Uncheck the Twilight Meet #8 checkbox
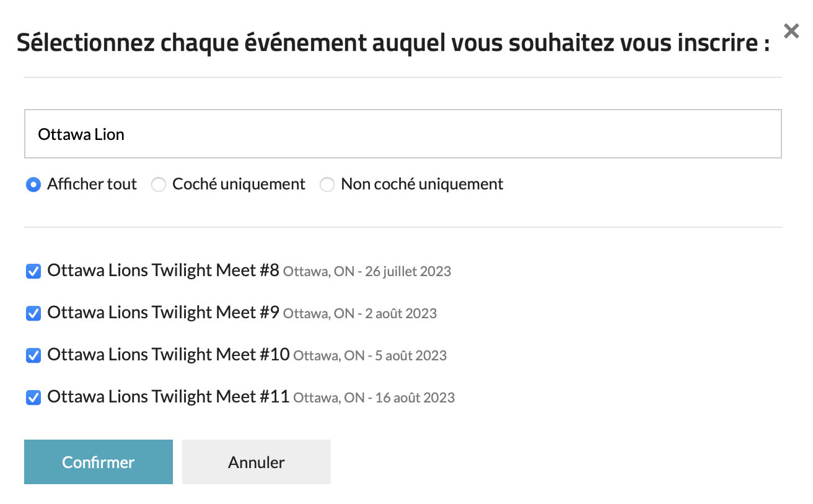 33,271
